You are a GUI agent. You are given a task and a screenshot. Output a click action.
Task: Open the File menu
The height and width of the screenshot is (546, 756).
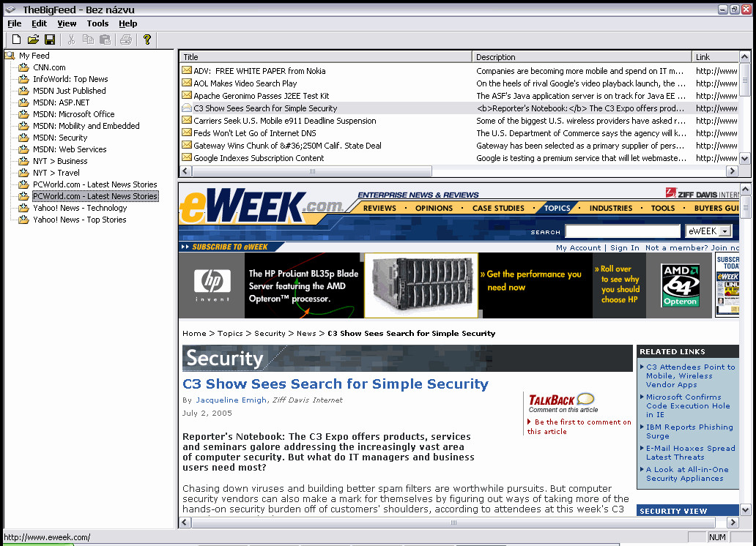(15, 23)
